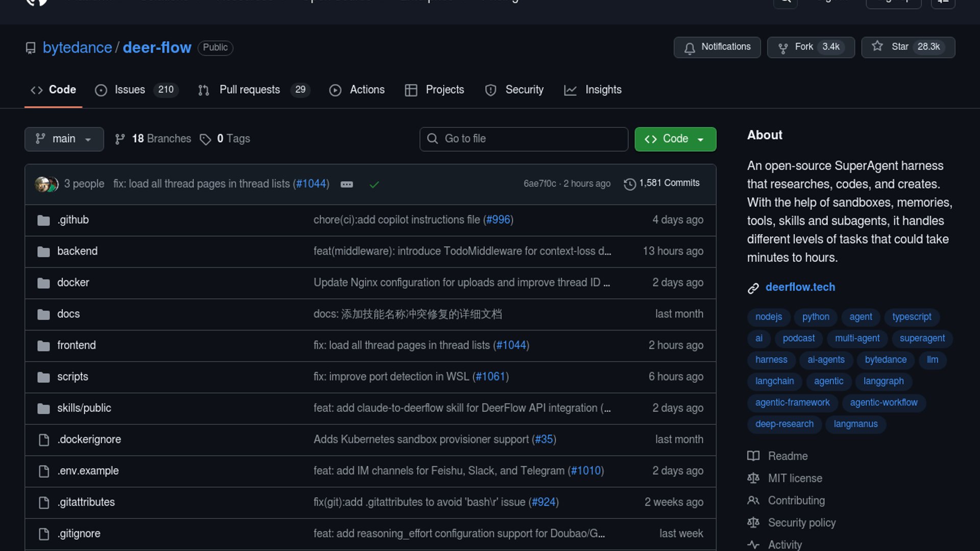Screen dimensions: 980x551
Task: Open the .github folder
Action: pos(73,220)
